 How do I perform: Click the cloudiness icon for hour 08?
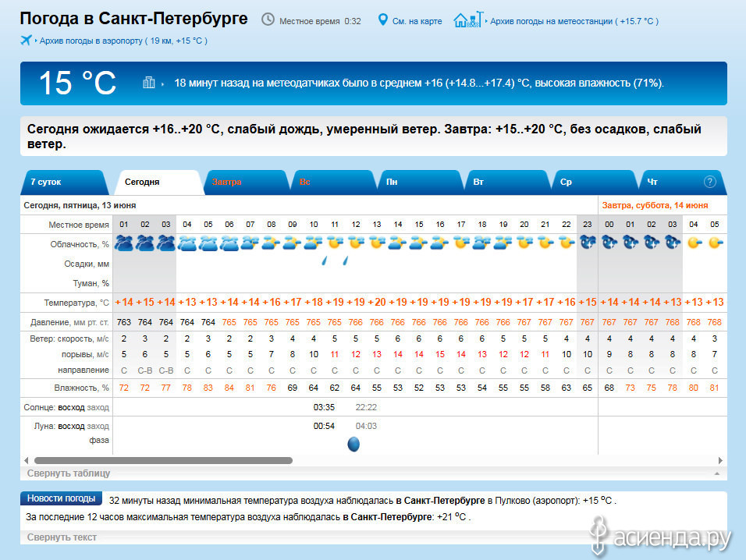pos(272,243)
